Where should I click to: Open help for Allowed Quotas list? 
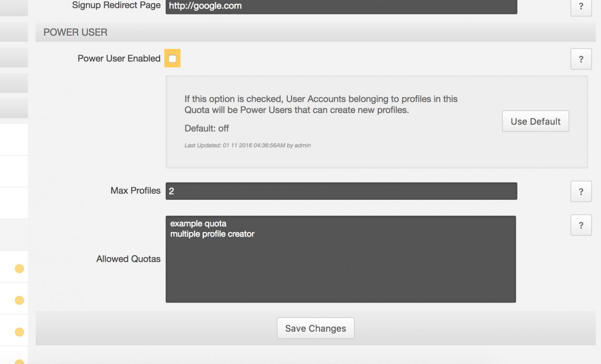tap(581, 225)
